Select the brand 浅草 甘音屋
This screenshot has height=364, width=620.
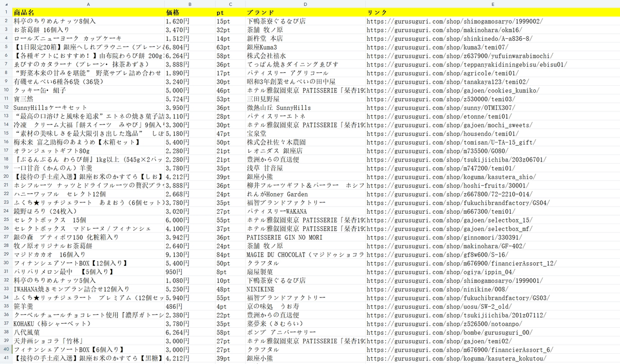[x=305, y=167]
